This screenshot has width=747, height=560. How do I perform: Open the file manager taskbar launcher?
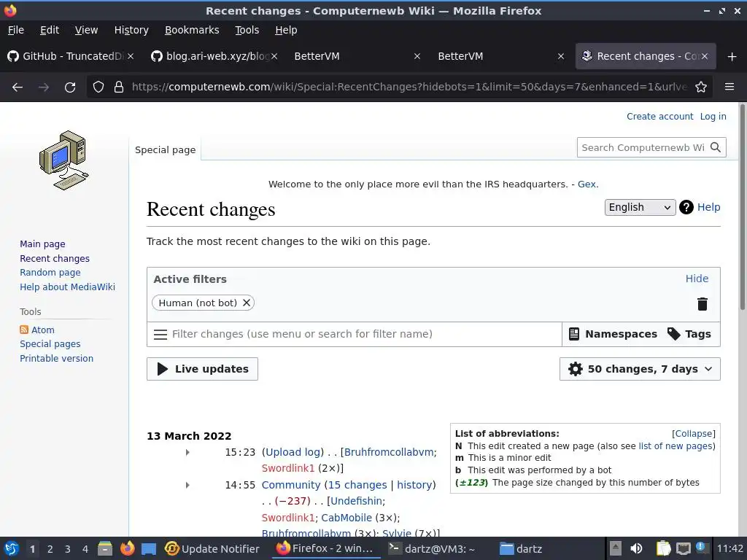[x=105, y=548]
